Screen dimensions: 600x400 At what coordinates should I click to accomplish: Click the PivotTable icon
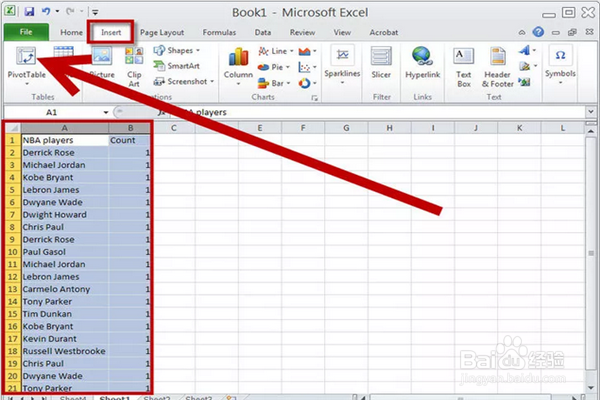coord(26,56)
